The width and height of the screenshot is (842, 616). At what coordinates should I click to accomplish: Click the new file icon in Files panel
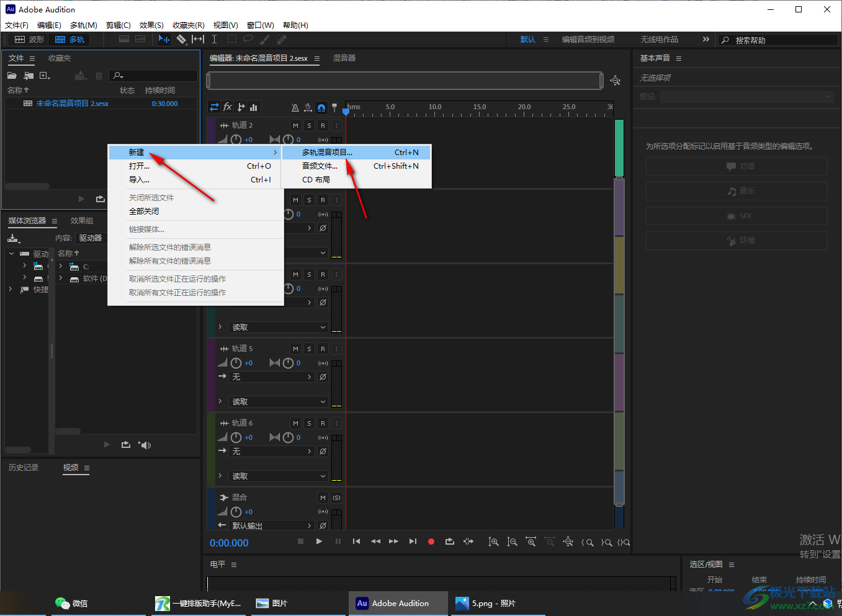(x=45, y=76)
